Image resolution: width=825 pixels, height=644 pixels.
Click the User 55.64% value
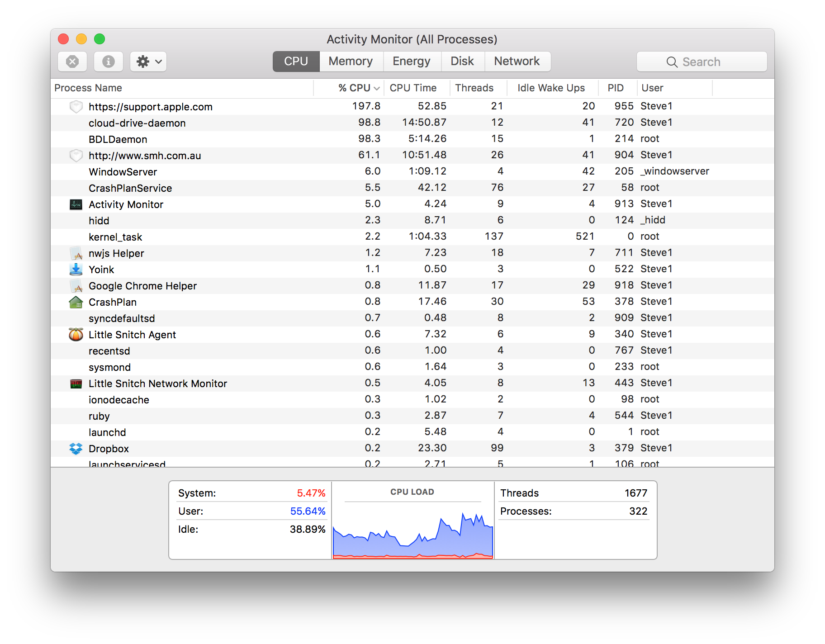308,511
